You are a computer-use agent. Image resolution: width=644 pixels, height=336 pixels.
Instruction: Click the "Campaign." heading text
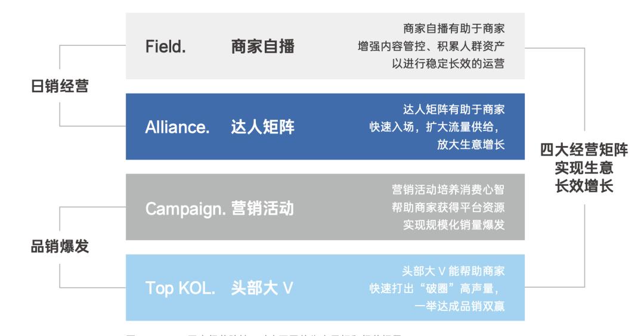click(185, 209)
